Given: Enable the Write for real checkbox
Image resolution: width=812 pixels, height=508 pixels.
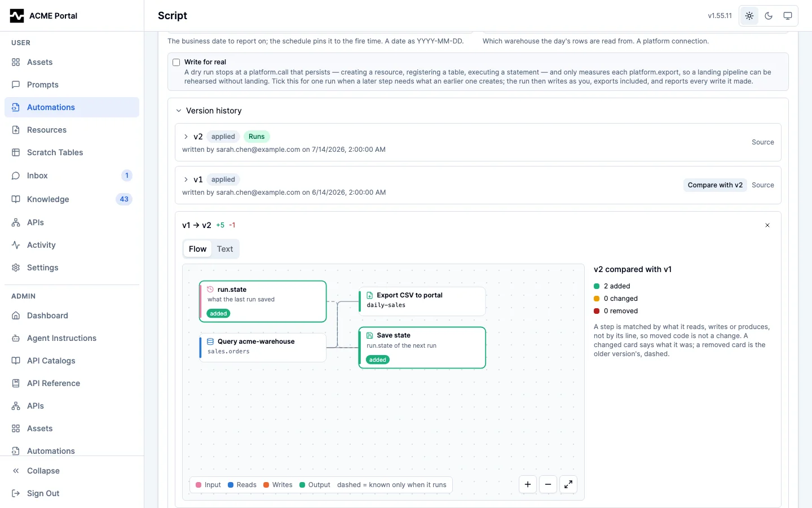Looking at the screenshot, I should (176, 62).
